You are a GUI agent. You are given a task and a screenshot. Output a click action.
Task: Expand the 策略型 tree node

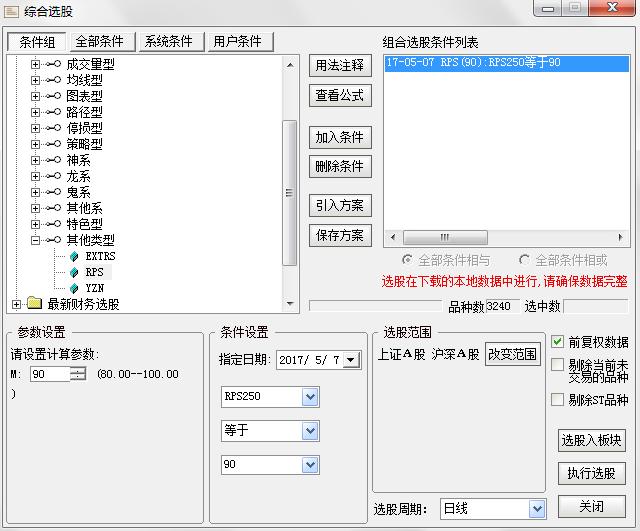tap(36, 144)
